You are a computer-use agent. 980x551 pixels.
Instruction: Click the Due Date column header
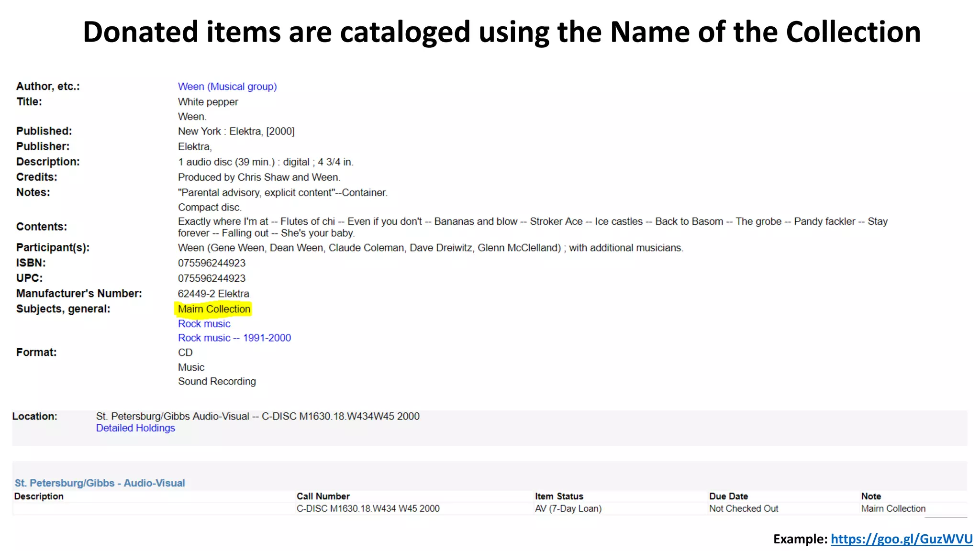(x=728, y=496)
